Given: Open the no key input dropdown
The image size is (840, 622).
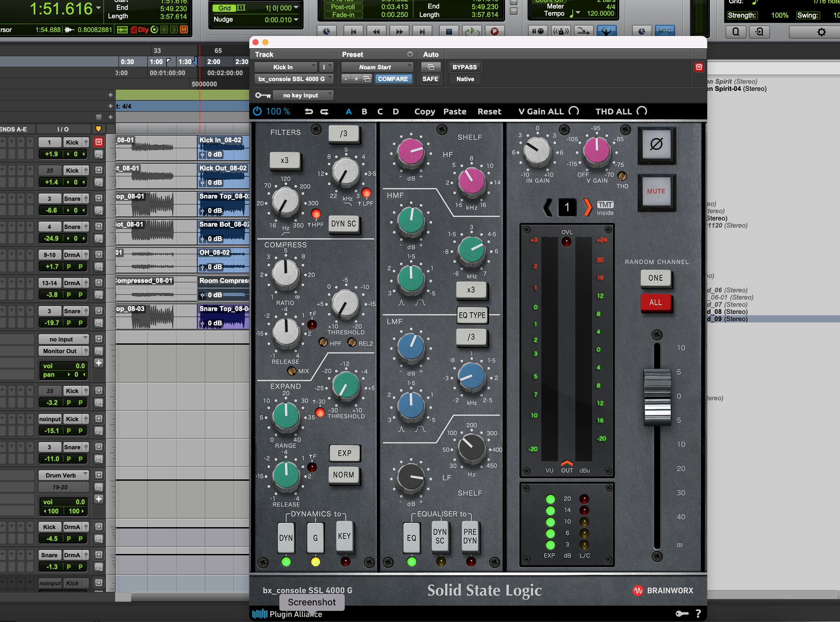Looking at the screenshot, I should (x=303, y=95).
